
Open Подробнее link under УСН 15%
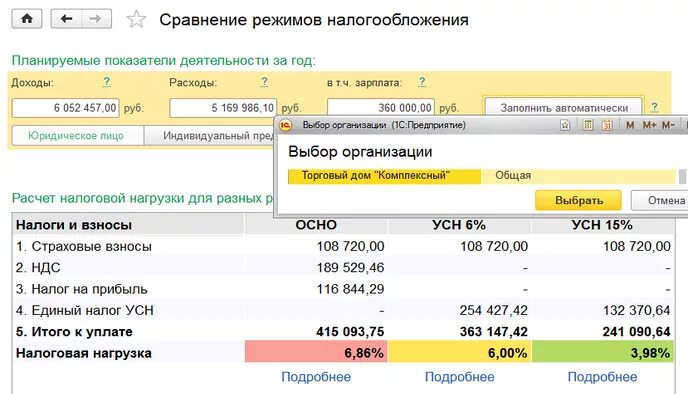[602, 377]
